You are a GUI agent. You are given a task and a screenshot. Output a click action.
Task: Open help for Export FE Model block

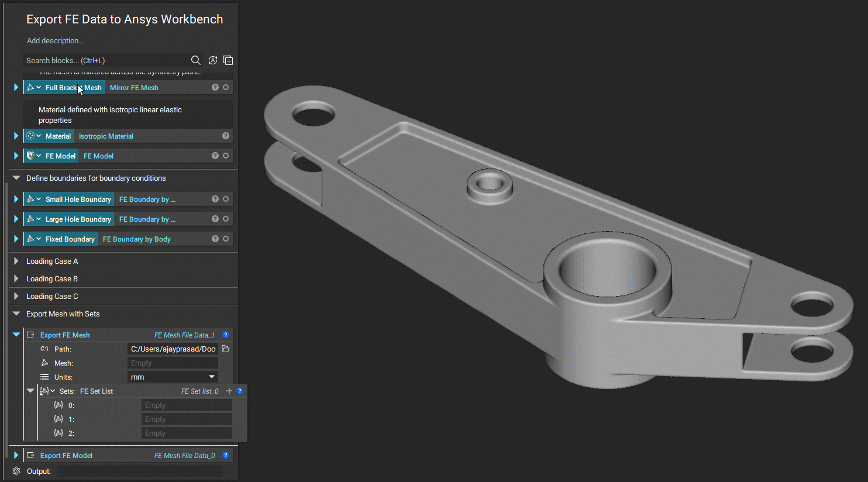coord(226,455)
